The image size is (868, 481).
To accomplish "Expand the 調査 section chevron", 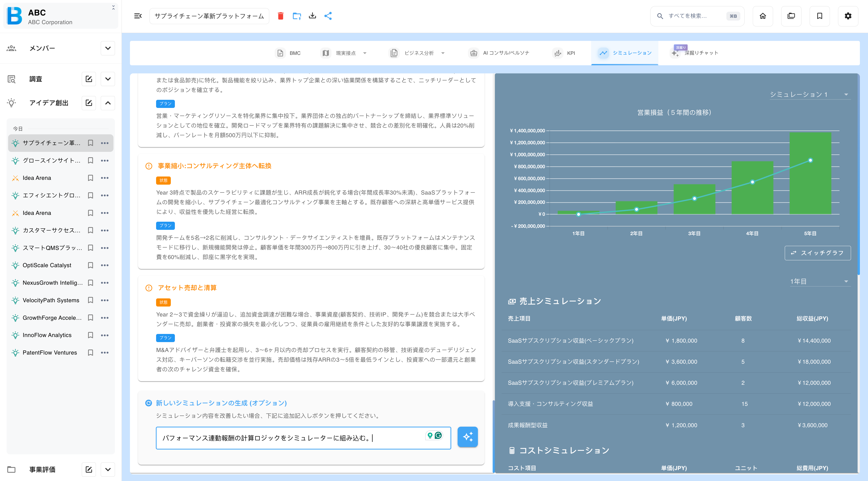I will 108,79.
